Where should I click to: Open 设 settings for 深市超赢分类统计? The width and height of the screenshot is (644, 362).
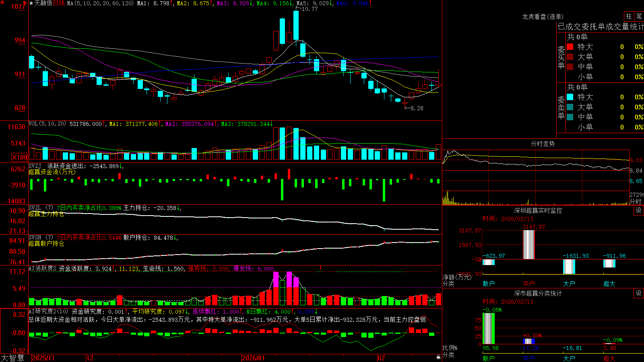[639, 293]
